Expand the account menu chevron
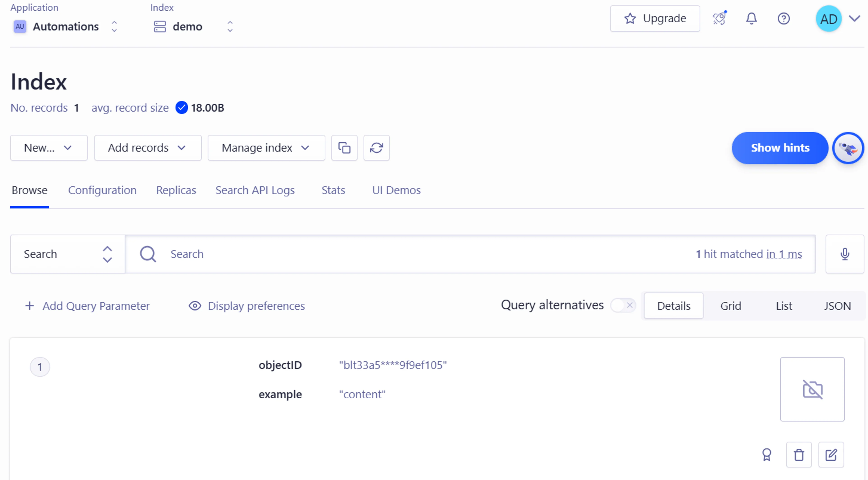This screenshot has width=868, height=480. (x=854, y=19)
